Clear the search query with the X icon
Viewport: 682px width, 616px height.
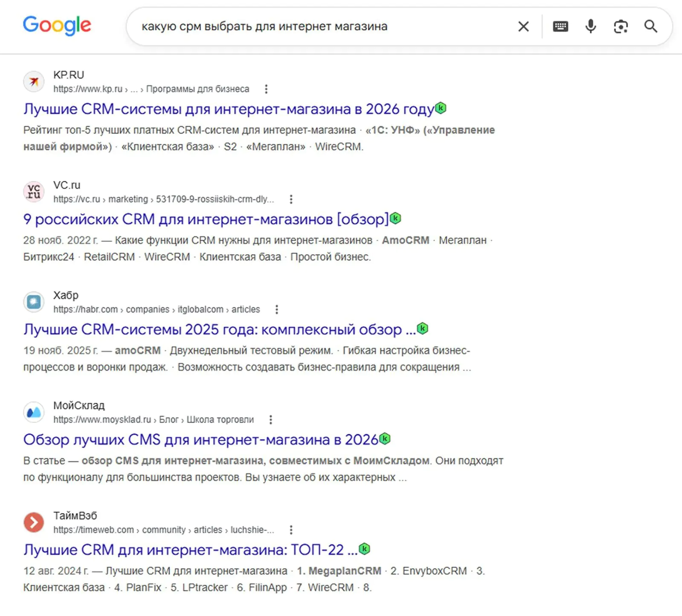[523, 26]
